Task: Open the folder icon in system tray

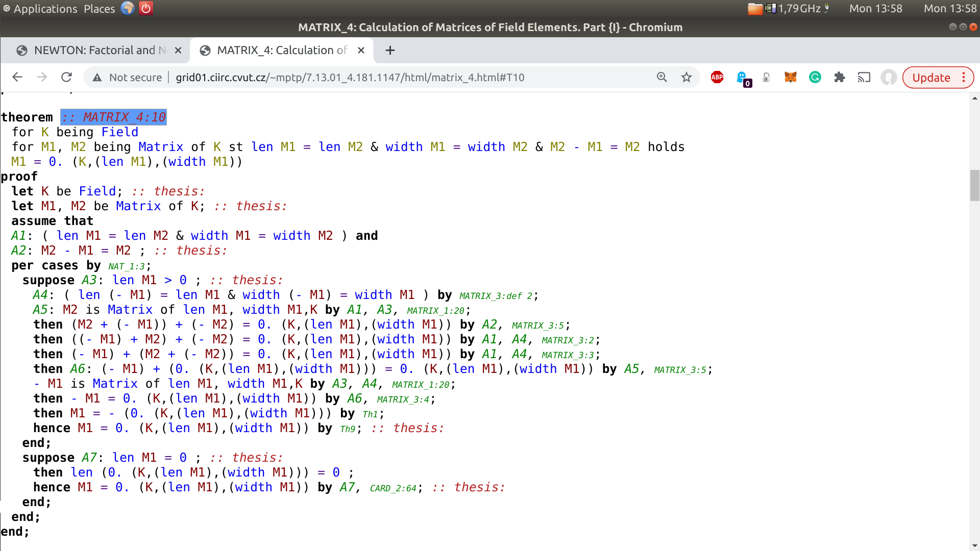Action: (755, 8)
